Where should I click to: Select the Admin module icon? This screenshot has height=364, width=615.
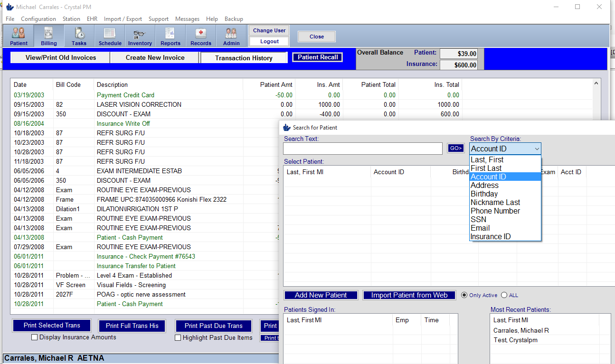pyautogui.click(x=231, y=36)
